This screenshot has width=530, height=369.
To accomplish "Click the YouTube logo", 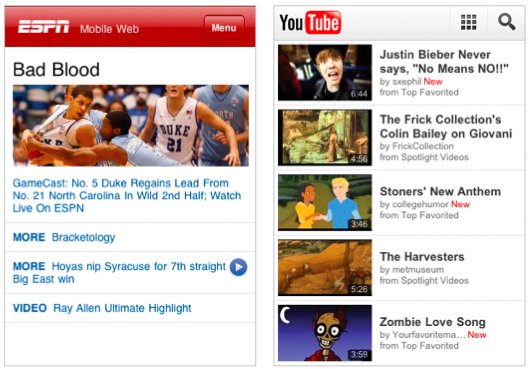I will (310, 23).
